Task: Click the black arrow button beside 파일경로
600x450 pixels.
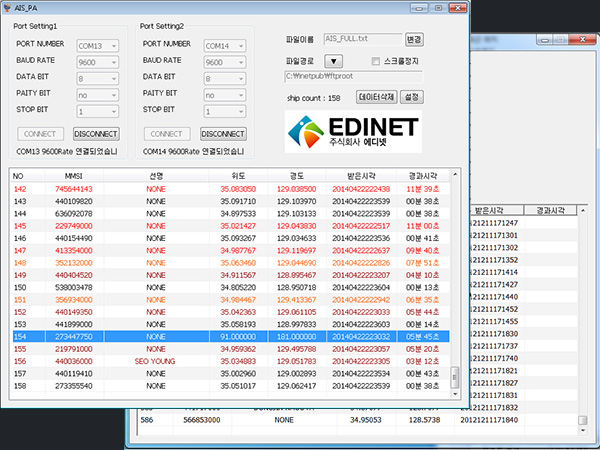Action: coord(335,60)
